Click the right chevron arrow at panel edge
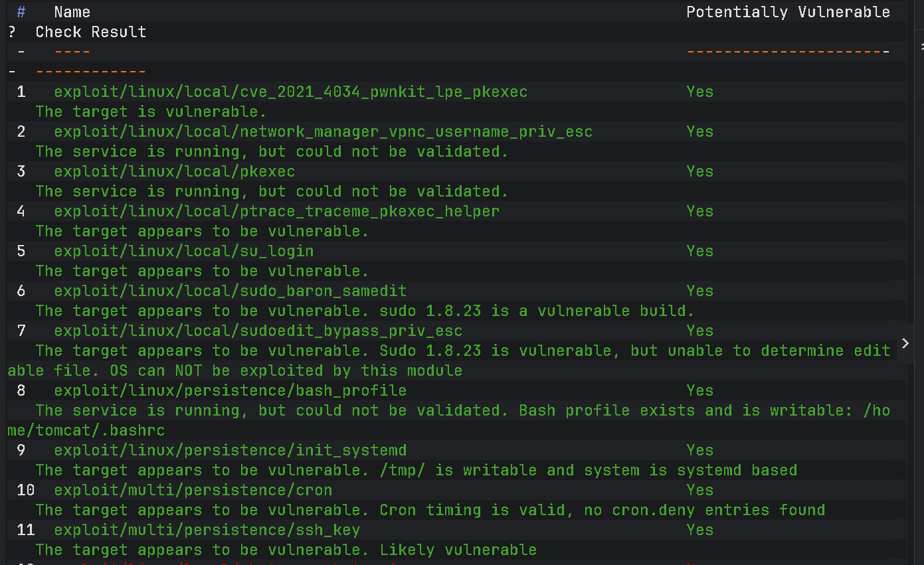 [x=905, y=343]
